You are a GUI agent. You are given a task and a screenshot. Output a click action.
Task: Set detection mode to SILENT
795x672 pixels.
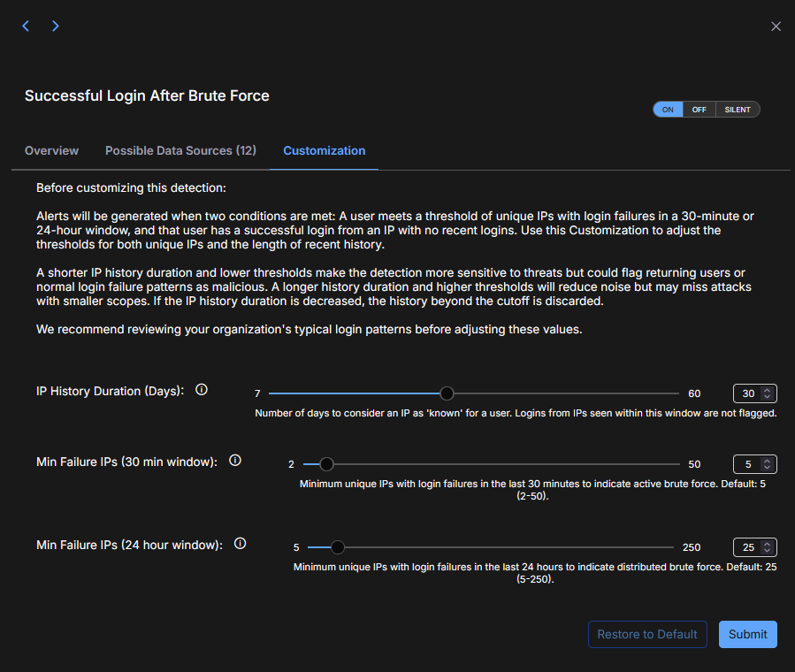738,110
